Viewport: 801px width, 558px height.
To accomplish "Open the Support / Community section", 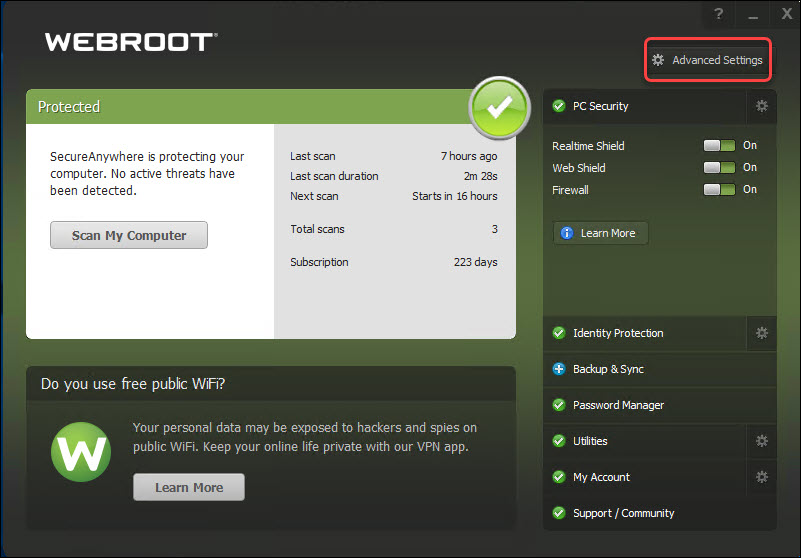I will (623, 513).
